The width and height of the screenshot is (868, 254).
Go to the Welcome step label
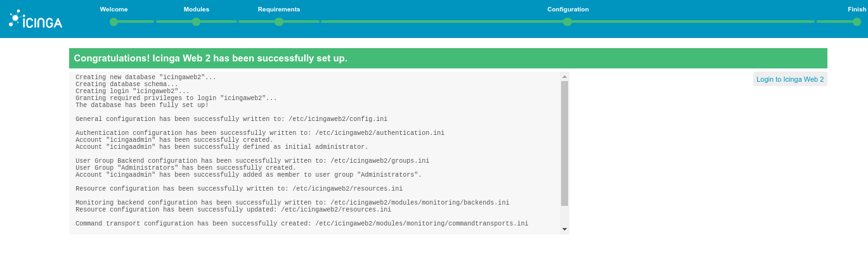coord(114,10)
